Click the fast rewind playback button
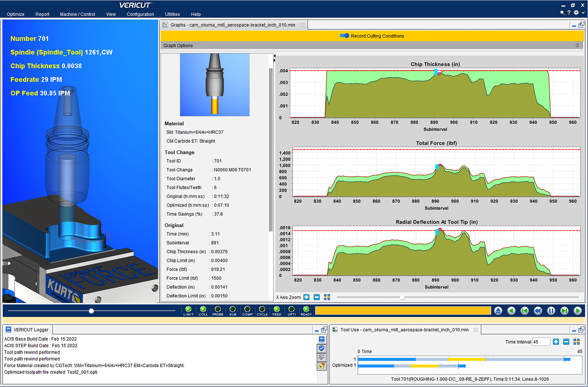 [x=538, y=311]
